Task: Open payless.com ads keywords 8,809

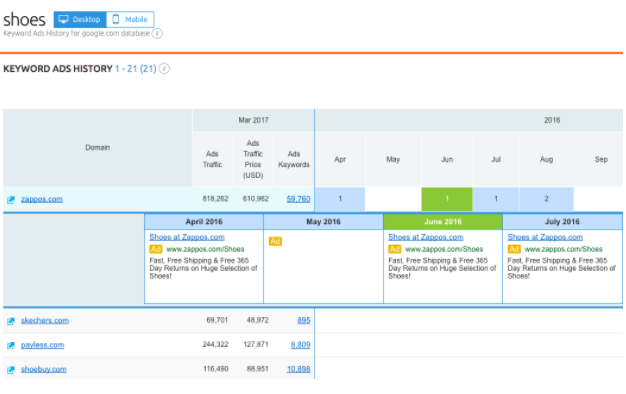Action: (x=301, y=345)
